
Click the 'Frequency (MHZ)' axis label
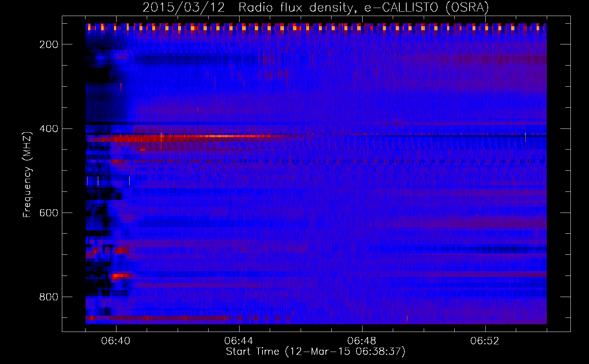click(27, 175)
